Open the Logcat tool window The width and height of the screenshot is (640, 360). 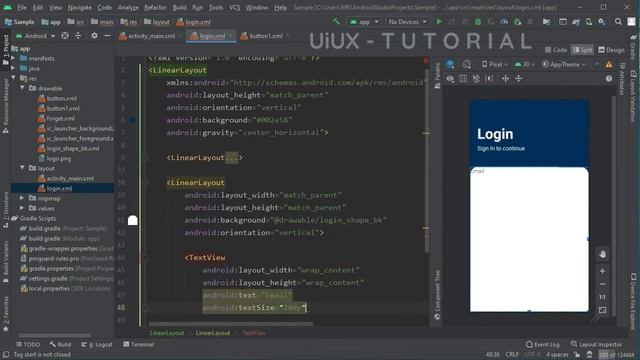pos(96,344)
